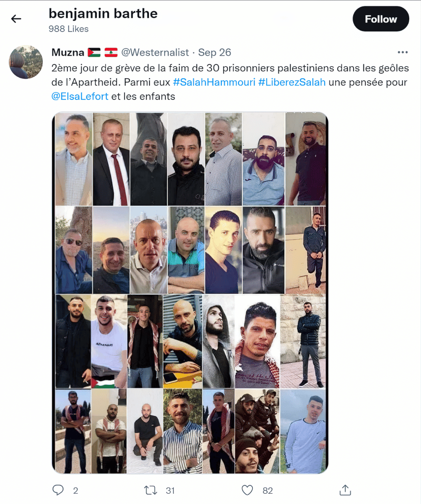The width and height of the screenshot is (421, 504).
Task: Click the share upload icon
Action: click(345, 490)
